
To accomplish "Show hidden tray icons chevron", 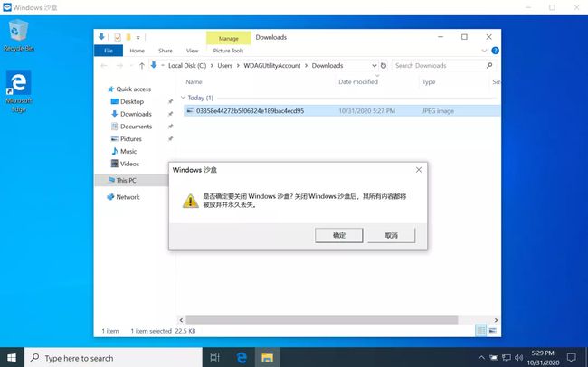I will click(481, 358).
